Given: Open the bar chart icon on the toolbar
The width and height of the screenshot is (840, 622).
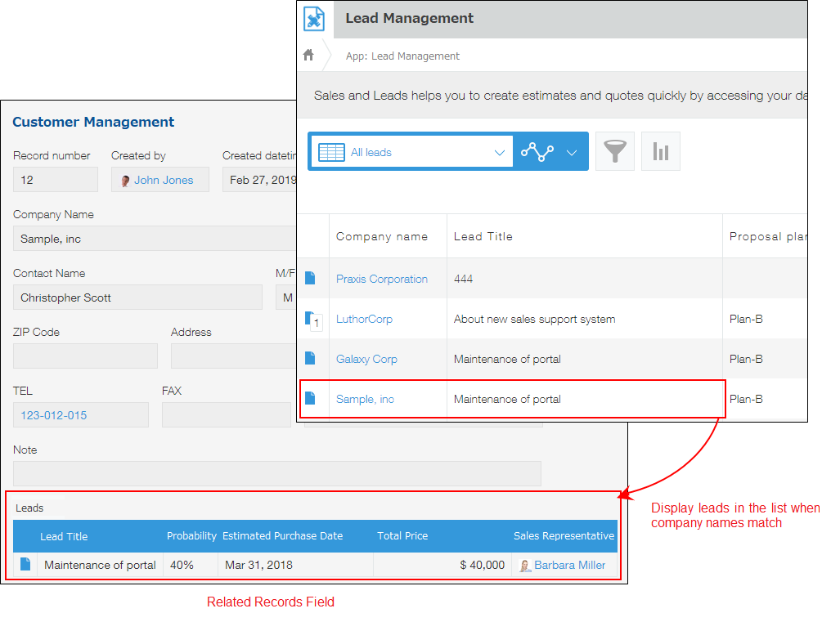Looking at the screenshot, I should coord(660,151).
